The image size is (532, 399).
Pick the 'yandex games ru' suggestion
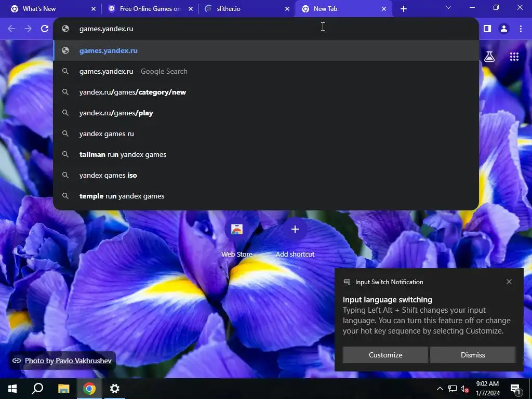[x=266, y=134]
